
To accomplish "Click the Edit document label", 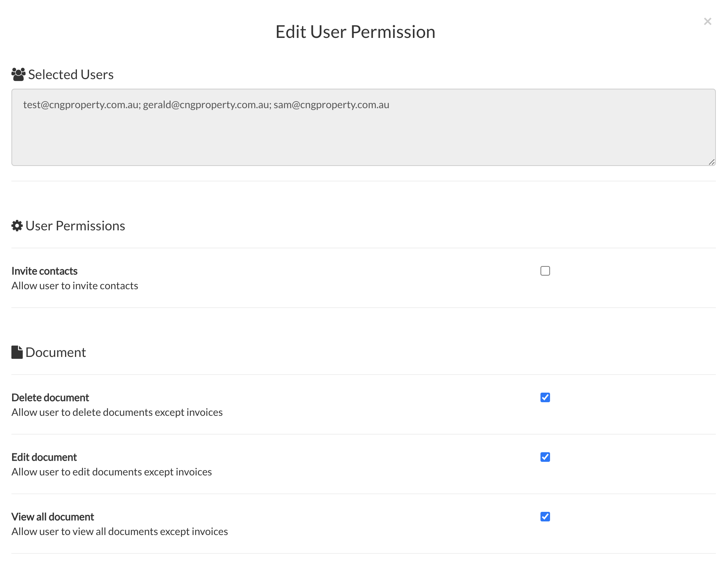I will click(x=44, y=457).
